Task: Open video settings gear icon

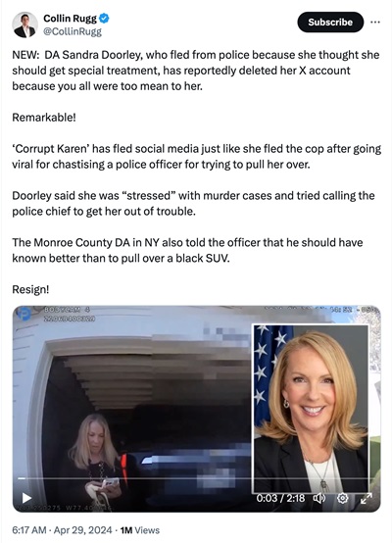Action: (x=342, y=498)
